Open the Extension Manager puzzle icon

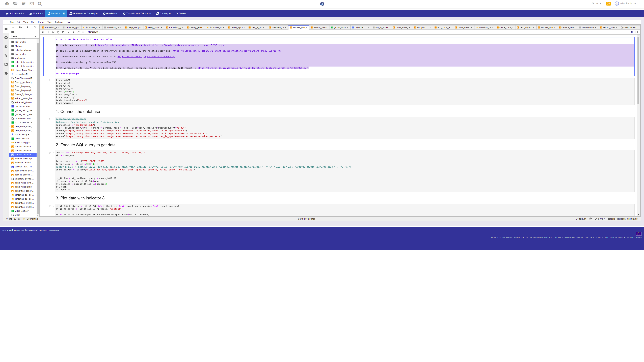(6, 73)
